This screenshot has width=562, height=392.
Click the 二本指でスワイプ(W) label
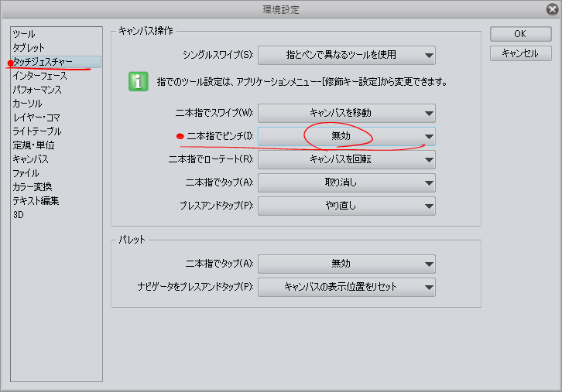pos(214,113)
